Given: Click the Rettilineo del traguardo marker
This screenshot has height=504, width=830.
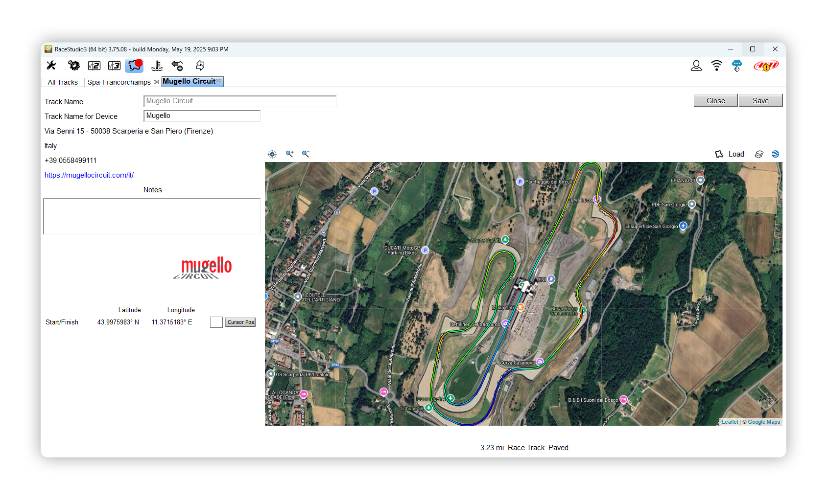Looking at the screenshot, I should (505, 323).
